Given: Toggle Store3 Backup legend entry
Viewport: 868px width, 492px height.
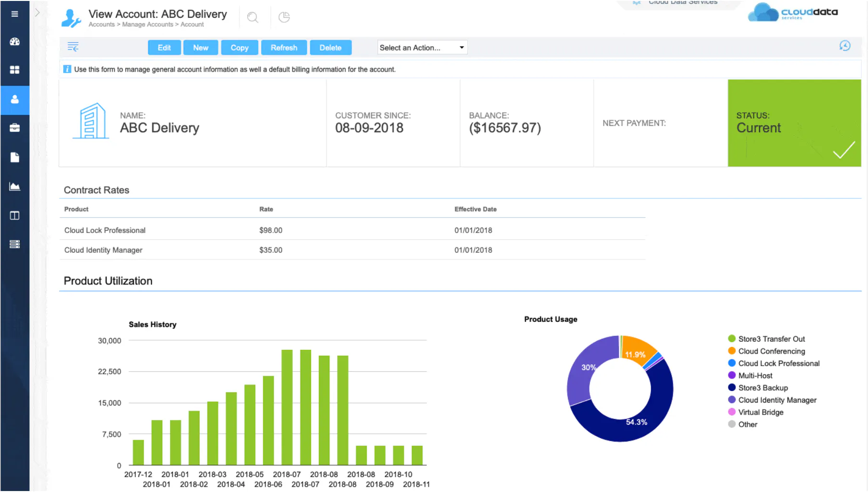Looking at the screenshot, I should click(762, 388).
